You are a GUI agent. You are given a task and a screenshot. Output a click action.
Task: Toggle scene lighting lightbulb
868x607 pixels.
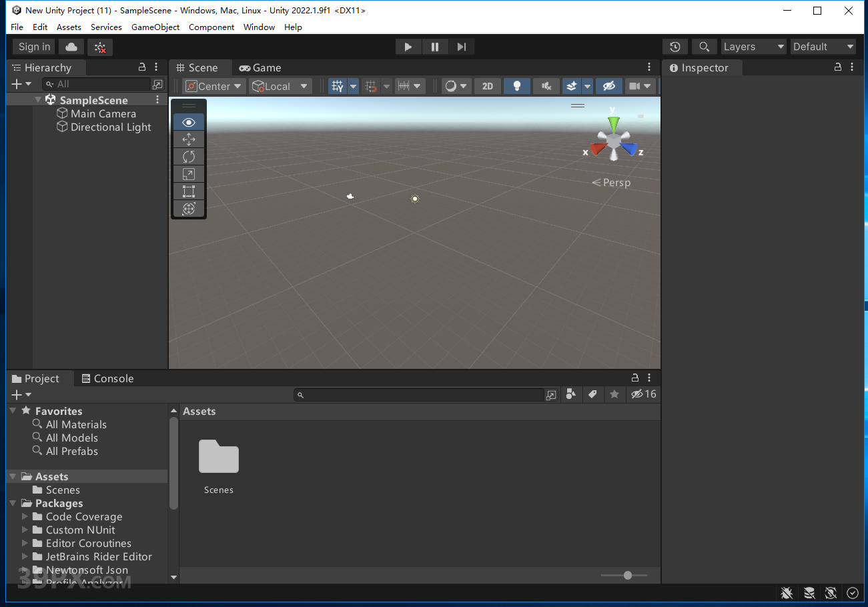click(516, 86)
